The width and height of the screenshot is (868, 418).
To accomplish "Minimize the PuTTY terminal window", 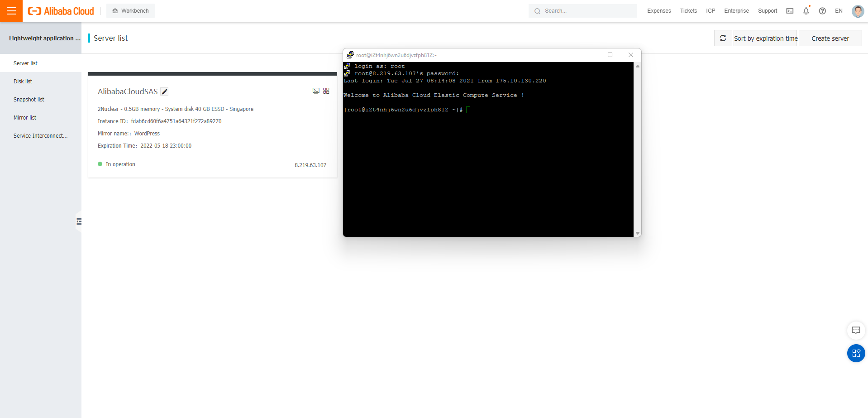I will coord(590,55).
